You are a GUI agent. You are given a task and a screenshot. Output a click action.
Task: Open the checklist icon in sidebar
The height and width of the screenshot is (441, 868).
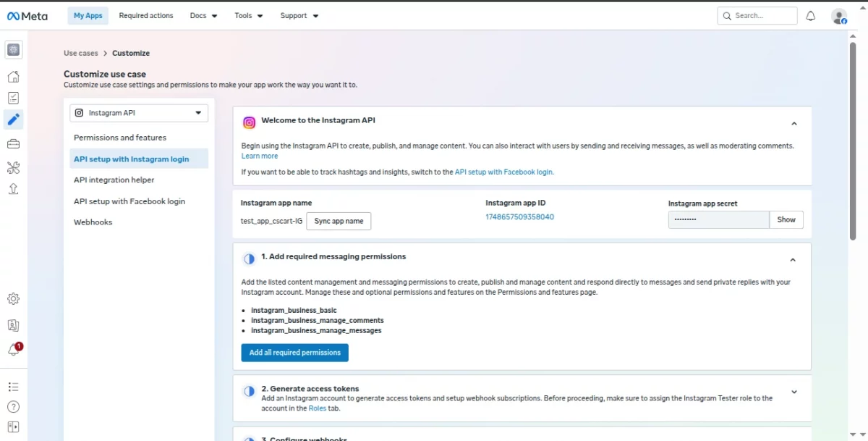pyautogui.click(x=14, y=98)
